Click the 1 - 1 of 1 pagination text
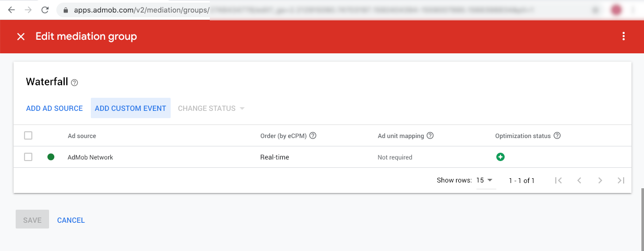 click(x=522, y=180)
